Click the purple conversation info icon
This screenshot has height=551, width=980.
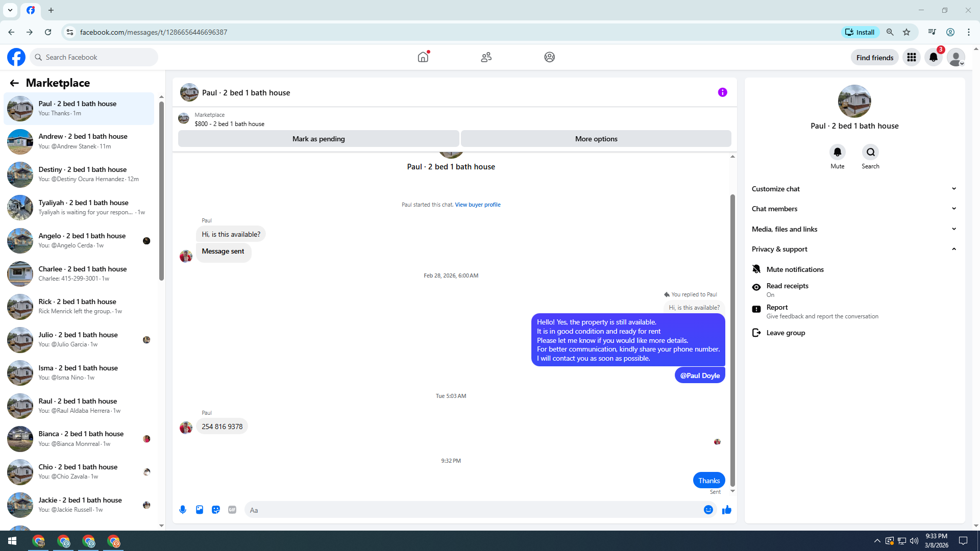[x=722, y=92]
